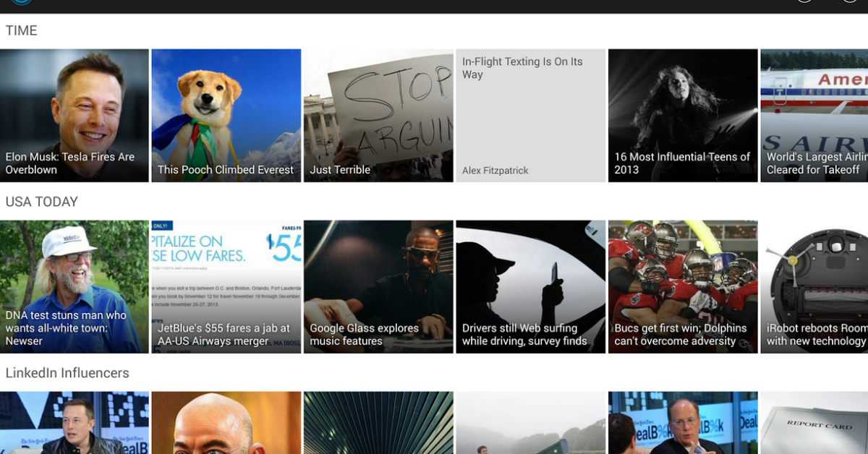Open the 'Just Terrible' story card
The width and height of the screenshot is (868, 454).
pyautogui.click(x=378, y=116)
